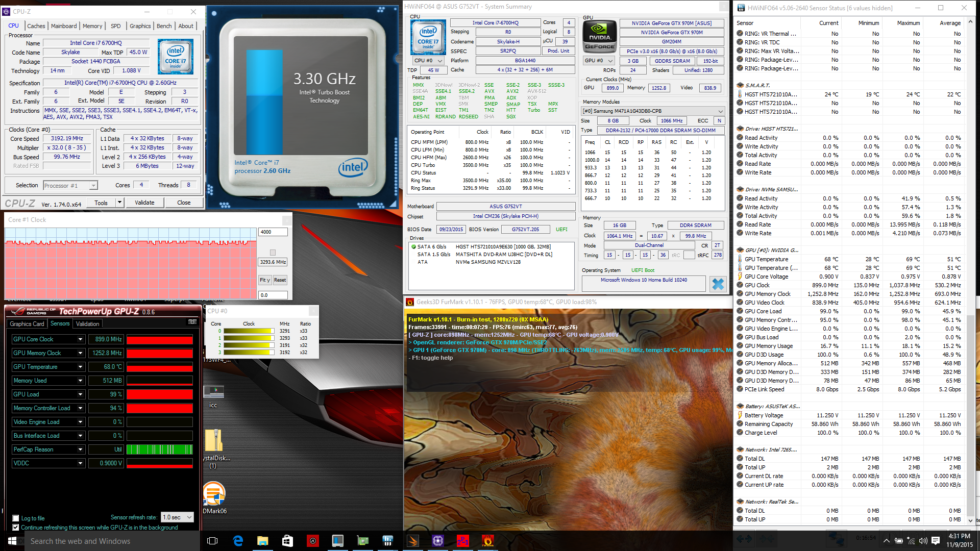Expand the Samsung memory module dropdown
Viewport: 980px width, 551px height.
(x=653, y=111)
